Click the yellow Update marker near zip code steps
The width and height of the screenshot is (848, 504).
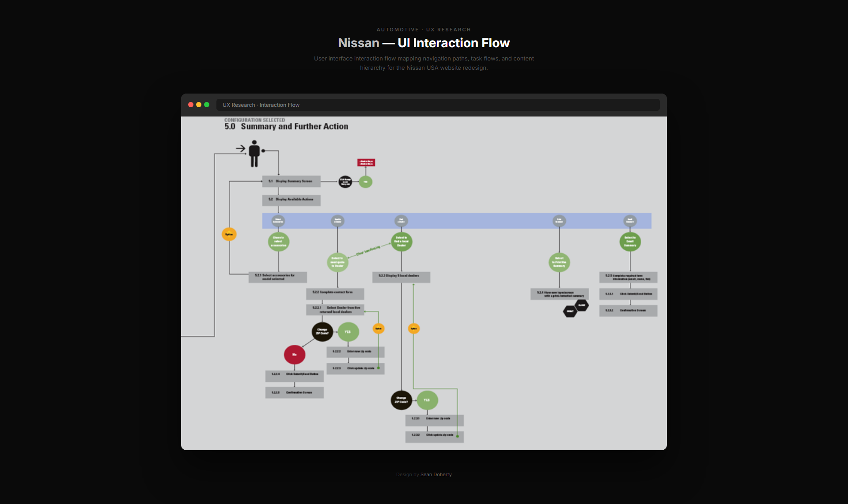point(378,328)
